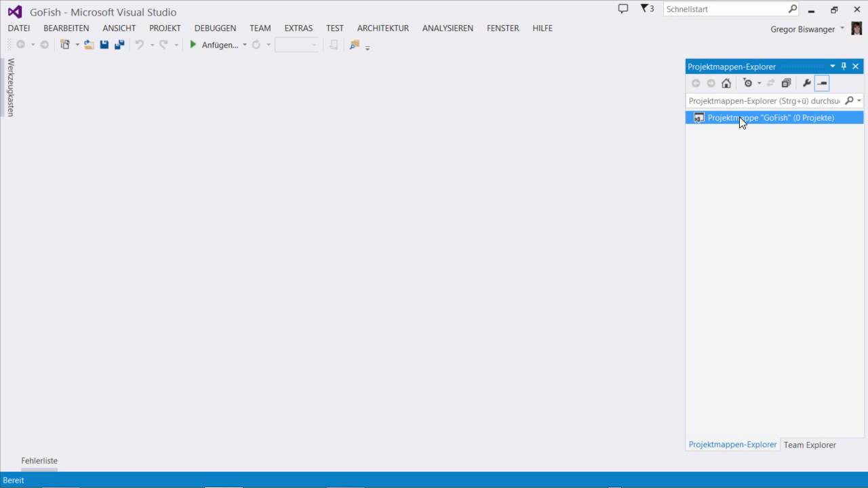This screenshot has width=868, height=488.
Task: Open the explorer search options dropdown
Action: point(859,101)
